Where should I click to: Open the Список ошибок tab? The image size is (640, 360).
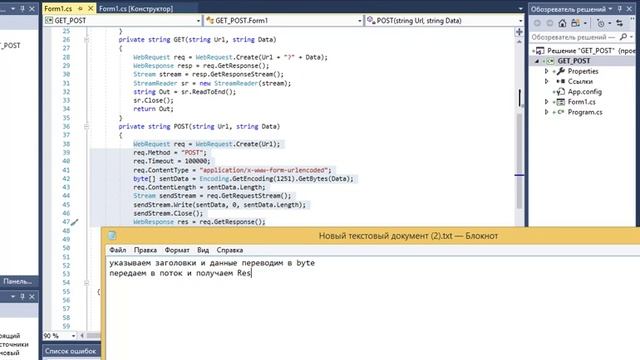click(x=70, y=351)
